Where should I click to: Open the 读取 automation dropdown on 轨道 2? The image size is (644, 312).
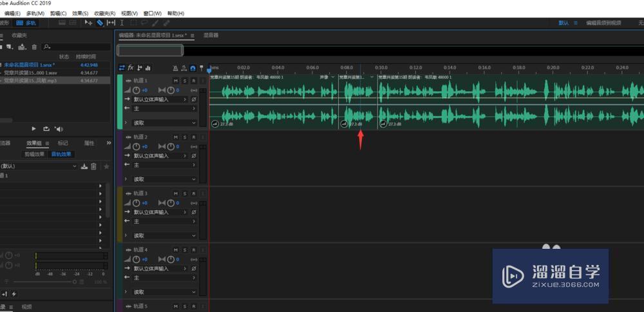pyautogui.click(x=164, y=179)
